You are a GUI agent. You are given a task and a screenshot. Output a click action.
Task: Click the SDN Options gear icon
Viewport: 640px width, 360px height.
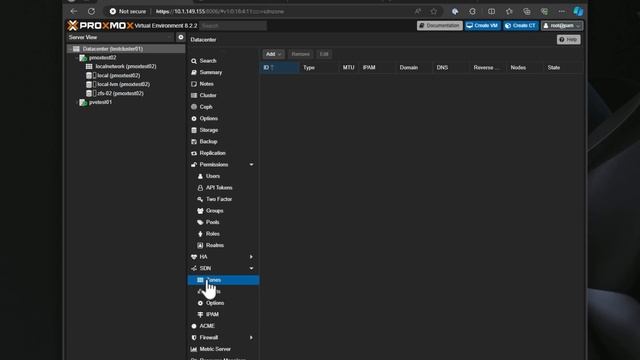200,303
